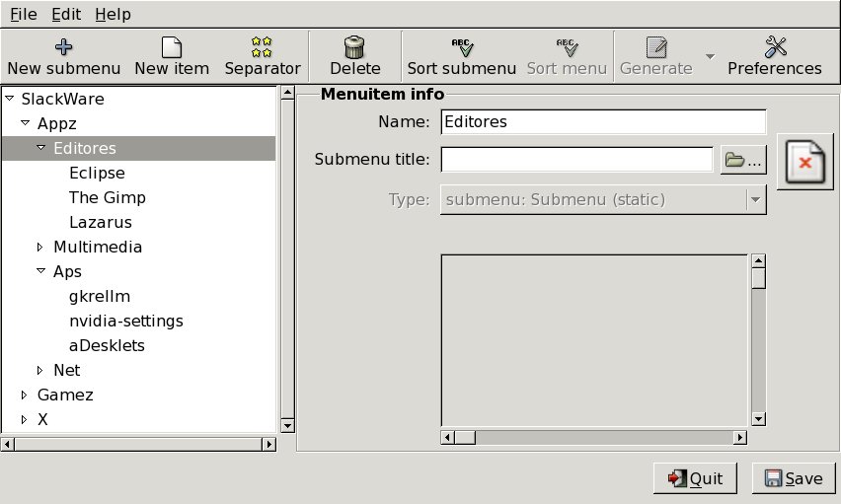Expand the Multimedia tree node
Viewport: 841px width, 504px height.
(x=40, y=247)
